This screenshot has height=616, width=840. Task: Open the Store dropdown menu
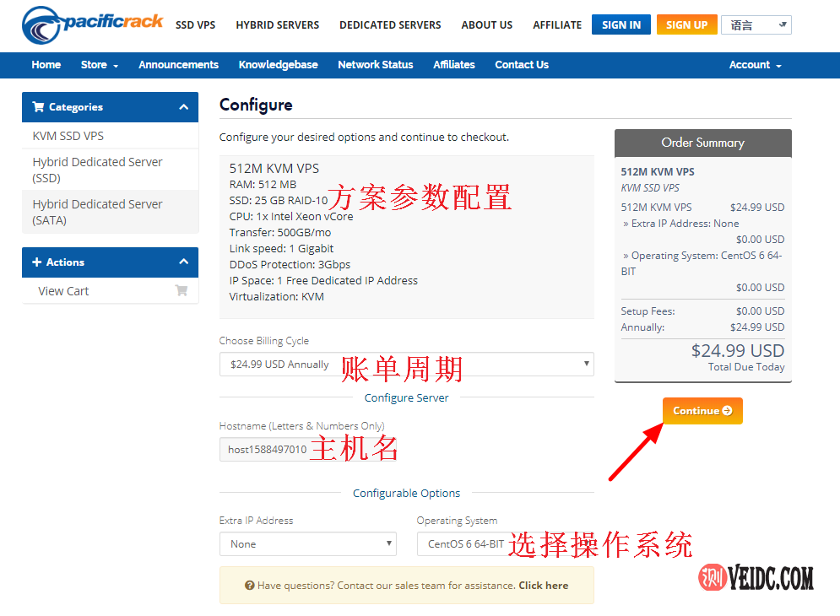pos(100,65)
